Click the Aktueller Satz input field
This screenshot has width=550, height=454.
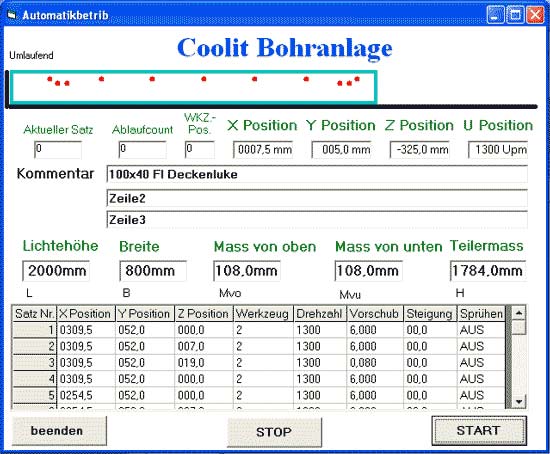[58, 150]
